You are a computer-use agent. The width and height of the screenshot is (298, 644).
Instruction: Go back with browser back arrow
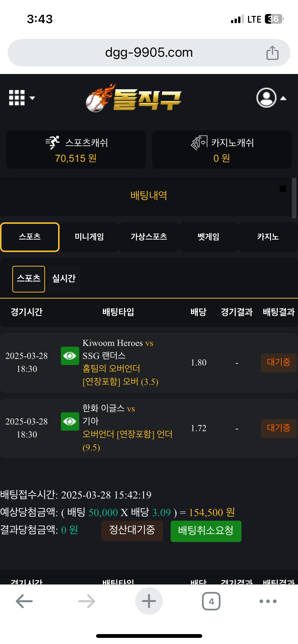click(24, 601)
